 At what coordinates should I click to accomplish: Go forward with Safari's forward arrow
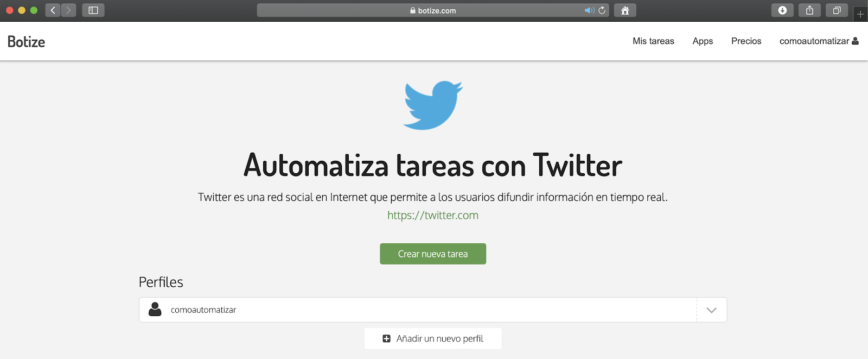68,10
